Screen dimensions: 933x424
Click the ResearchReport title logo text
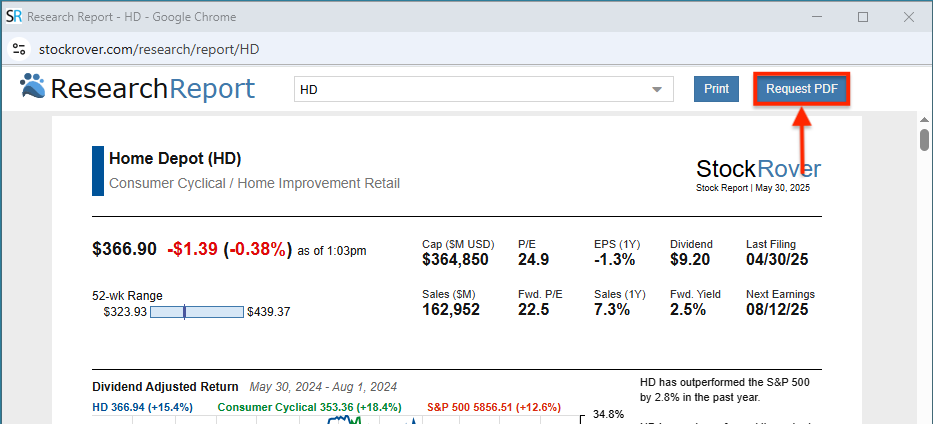click(154, 89)
